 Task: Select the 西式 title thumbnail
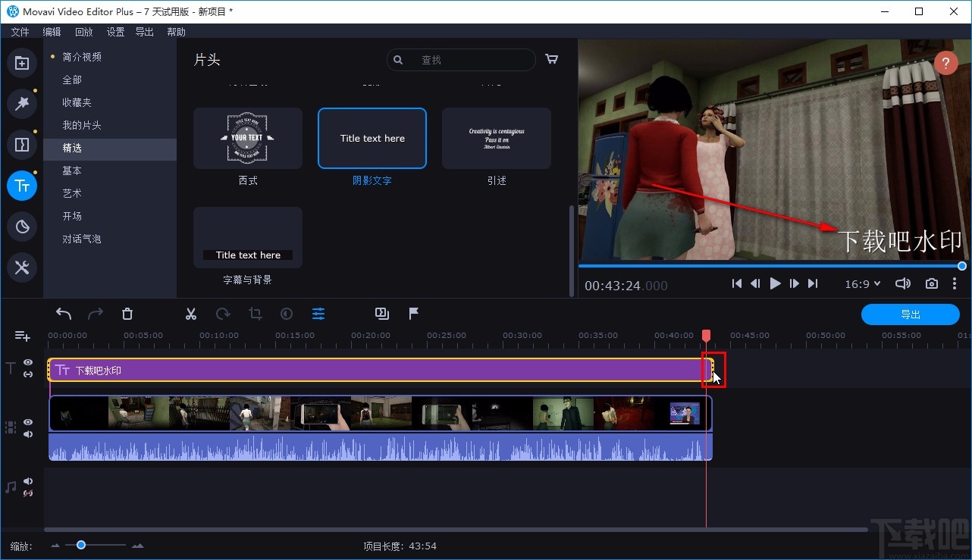pos(248,138)
